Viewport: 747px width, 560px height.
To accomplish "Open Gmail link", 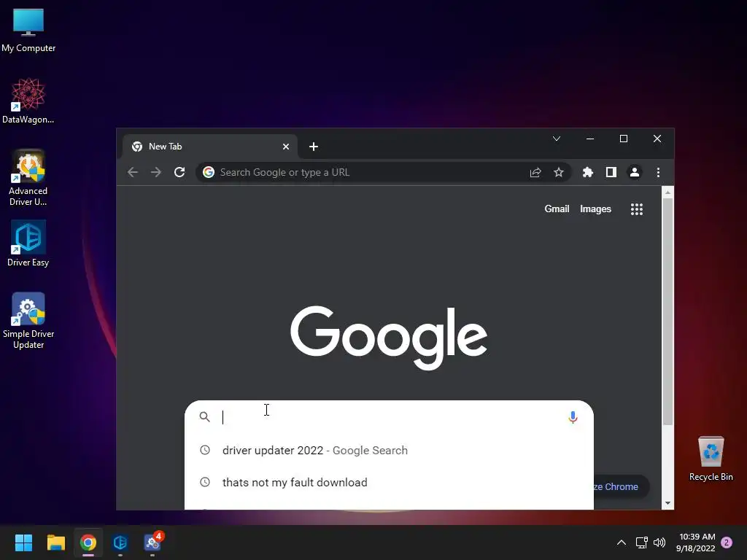I will 557,209.
